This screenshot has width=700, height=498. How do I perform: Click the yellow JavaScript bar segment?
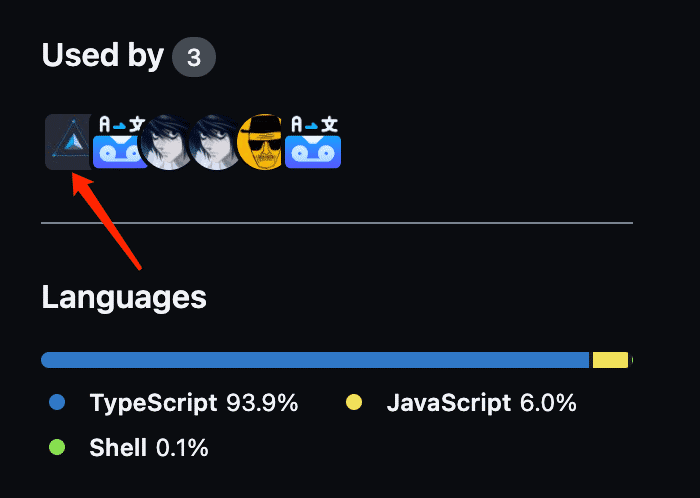pyautogui.click(x=610, y=360)
